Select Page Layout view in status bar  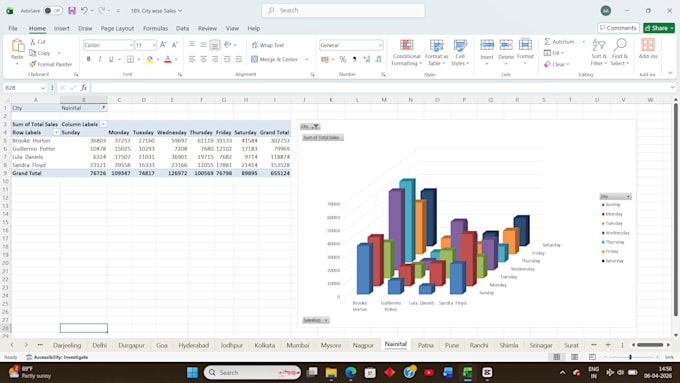click(x=574, y=357)
